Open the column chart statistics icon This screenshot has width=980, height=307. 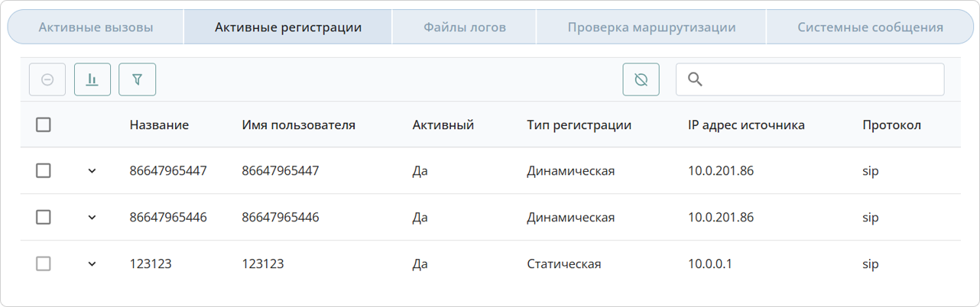click(92, 79)
